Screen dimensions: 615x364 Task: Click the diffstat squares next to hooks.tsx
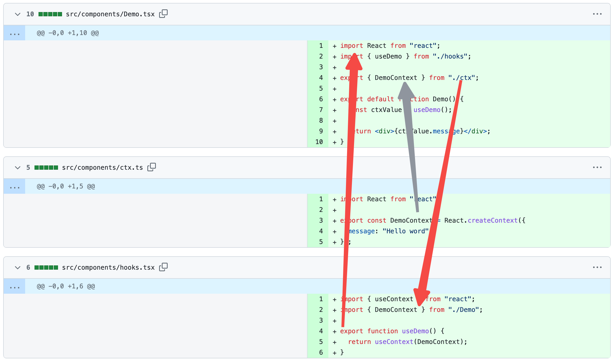[46, 267]
